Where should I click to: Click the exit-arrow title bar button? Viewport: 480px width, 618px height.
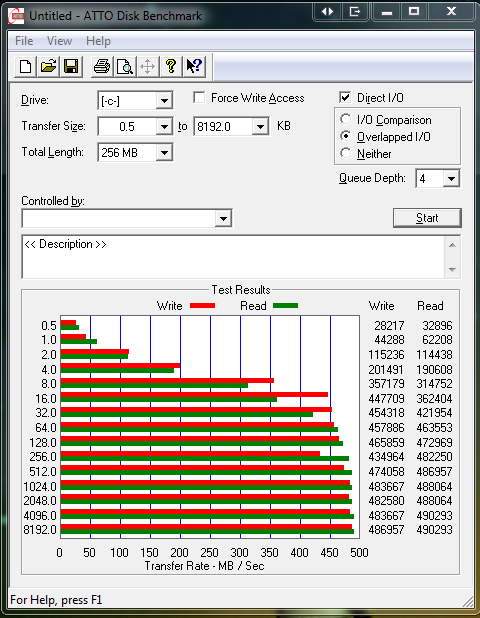click(355, 11)
